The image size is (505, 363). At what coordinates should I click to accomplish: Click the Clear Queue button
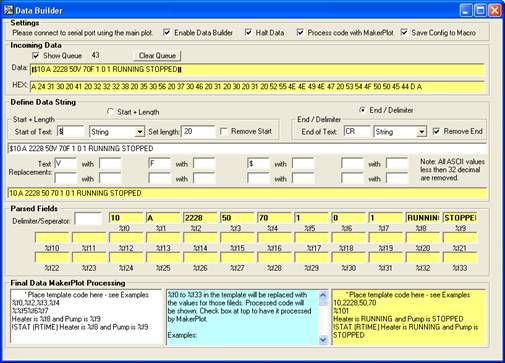click(157, 56)
